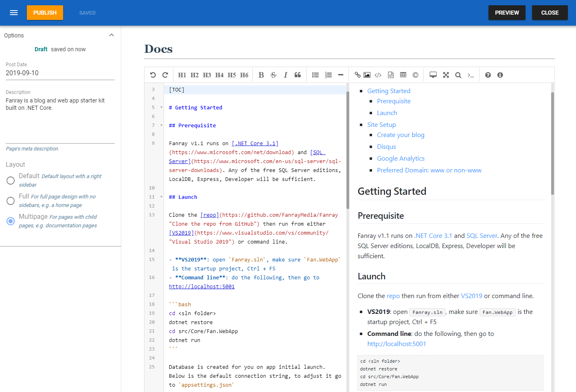Select the Multipage layout radio button
Screen dimensions: 576x392
[x=11, y=221]
